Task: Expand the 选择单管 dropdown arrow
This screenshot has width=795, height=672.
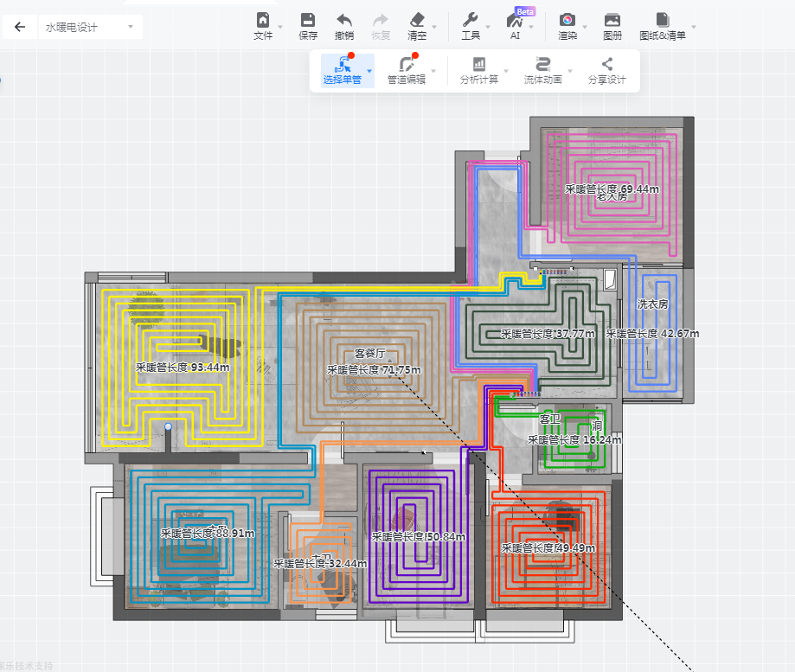Action: 369,71
